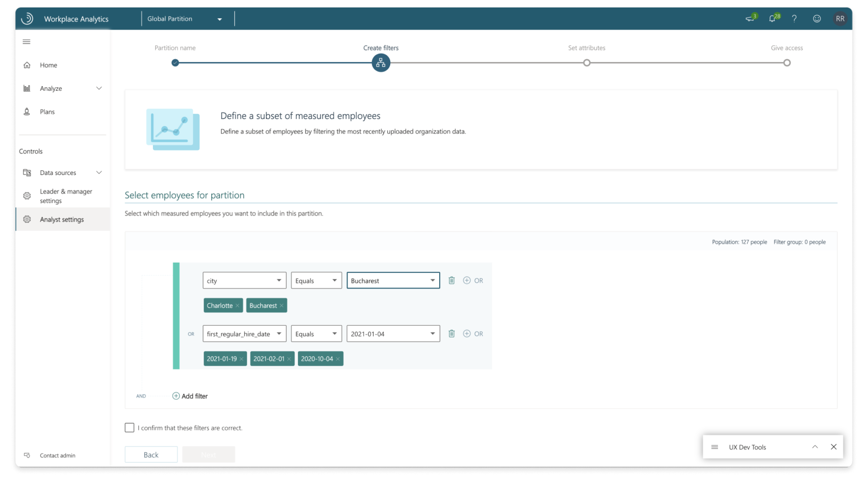Collapse the UX Dev Tools panel

pyautogui.click(x=815, y=447)
